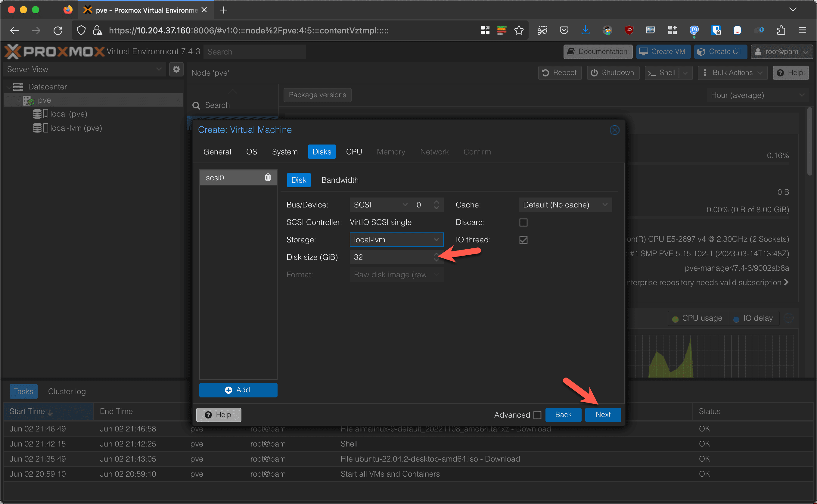Click the Shutdown node button

click(x=613, y=73)
